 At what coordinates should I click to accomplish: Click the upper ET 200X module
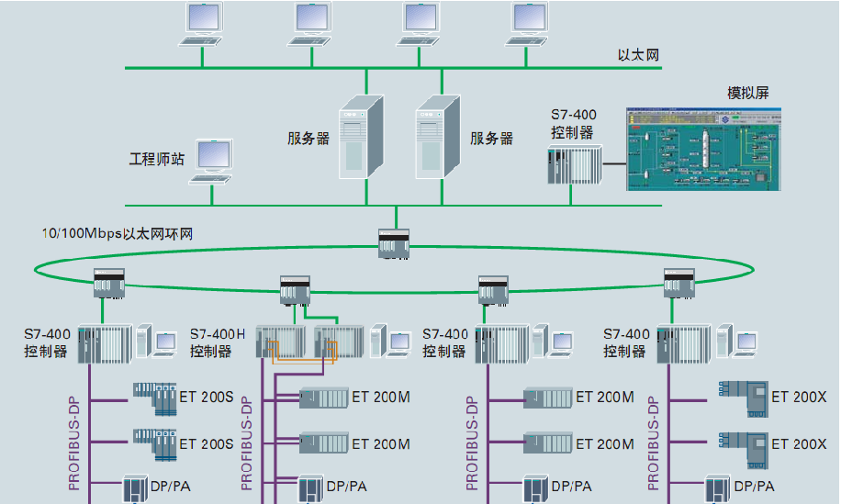pos(743,397)
